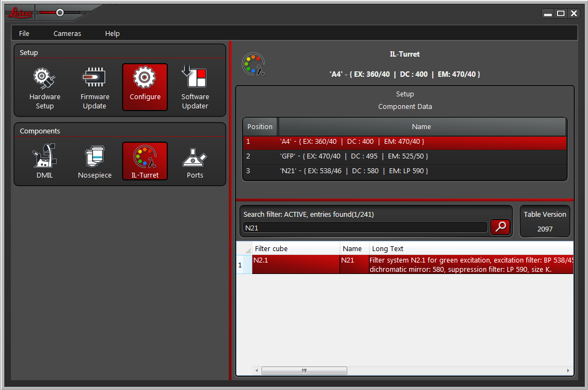Select the N2.1 filter cube cell

pos(296,265)
